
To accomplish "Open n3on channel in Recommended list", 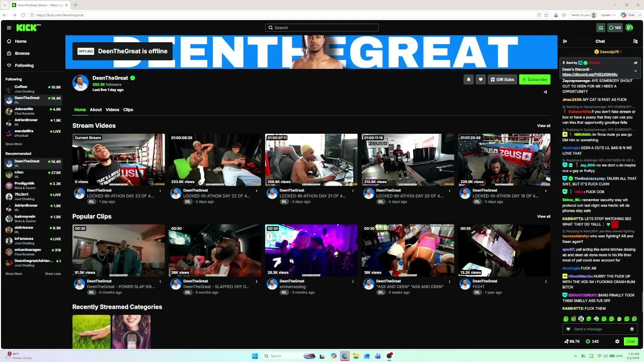I will 33,174.
